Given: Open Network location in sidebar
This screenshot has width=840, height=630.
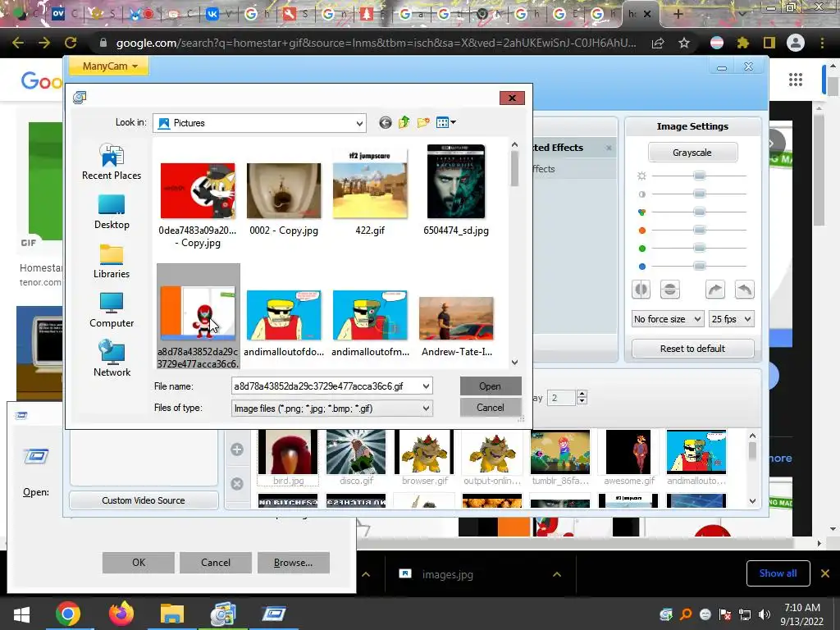Looking at the screenshot, I should click(x=112, y=359).
